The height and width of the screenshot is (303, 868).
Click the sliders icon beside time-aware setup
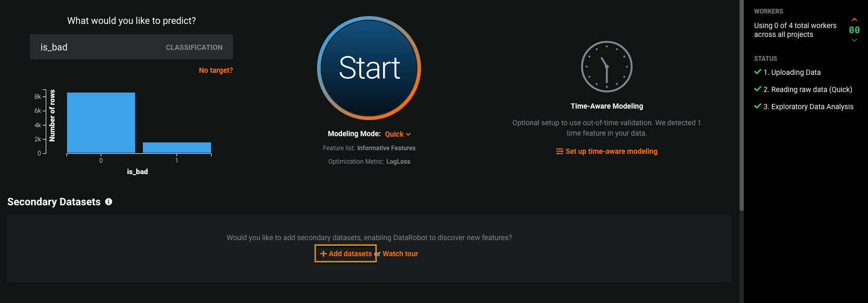[x=559, y=151]
